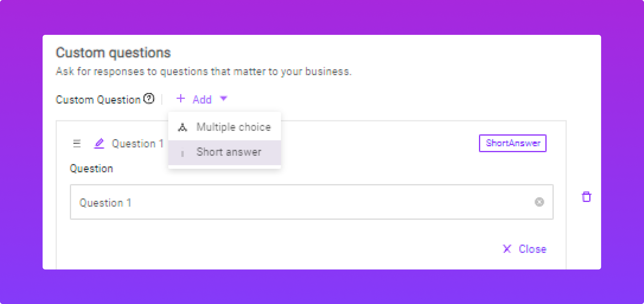Clear the question field with the circular X icon
Screen dimensions: 644x304
[x=539, y=202]
